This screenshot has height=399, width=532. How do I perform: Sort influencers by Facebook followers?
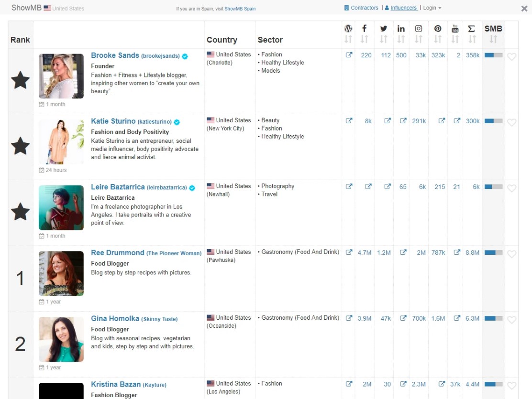(364, 39)
